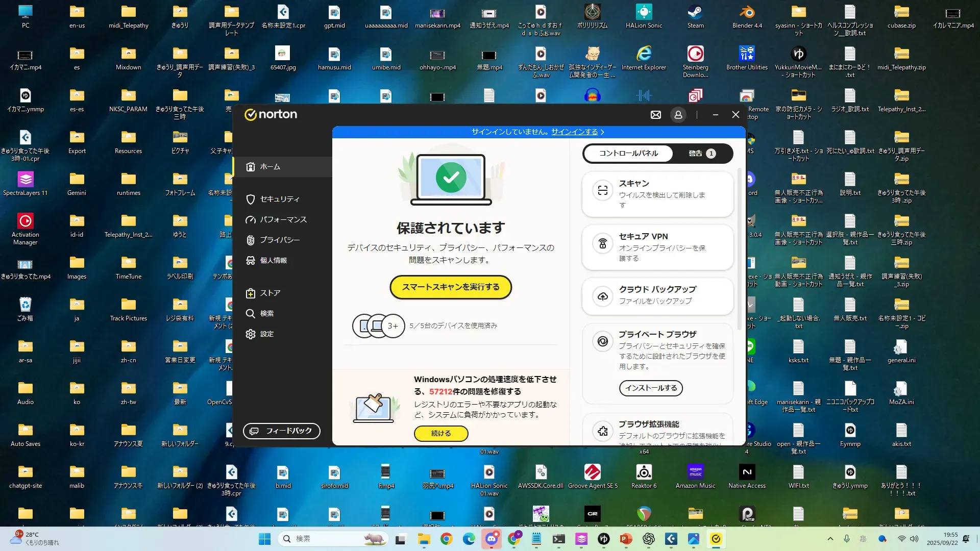Run スマートスキャンを実行する button

(x=451, y=287)
